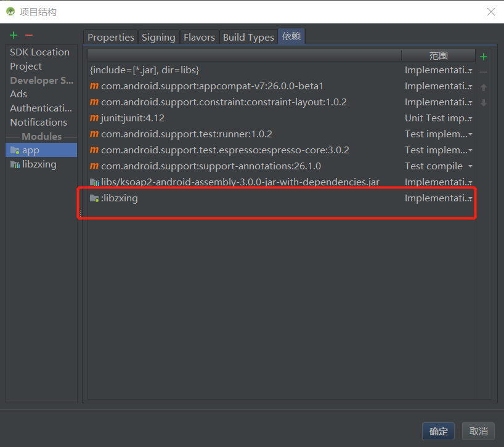
Task: Click the jar file icon beside ksoap2
Action: tap(94, 182)
